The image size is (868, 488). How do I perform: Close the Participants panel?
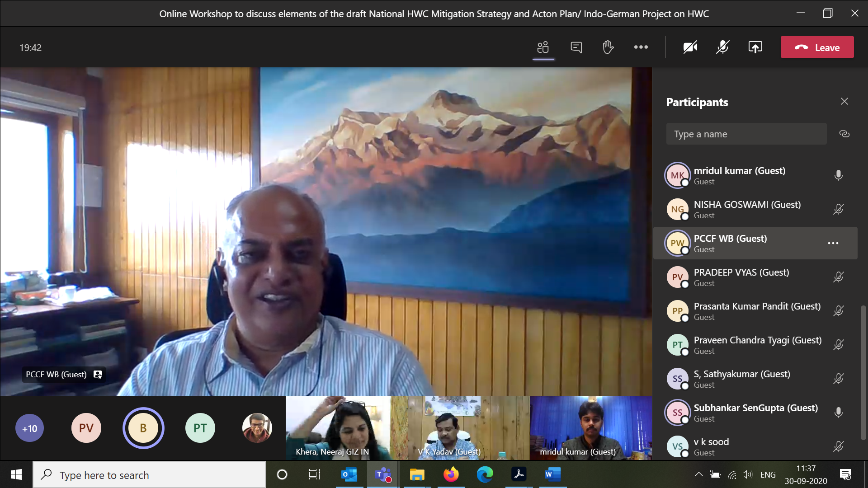click(x=844, y=102)
